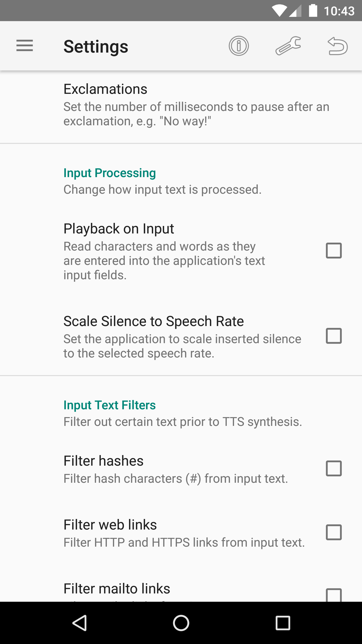Tap the Input Text Filters header
This screenshot has height=644, width=362.
click(x=110, y=405)
